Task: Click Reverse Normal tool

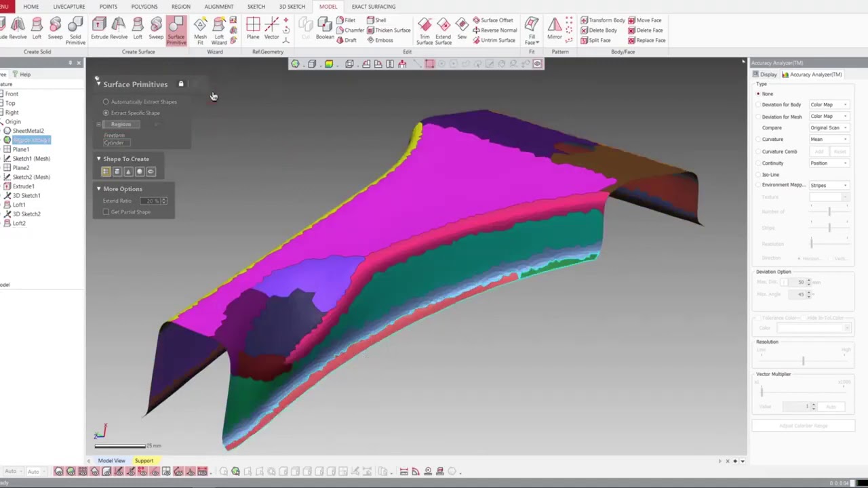Action: click(494, 30)
